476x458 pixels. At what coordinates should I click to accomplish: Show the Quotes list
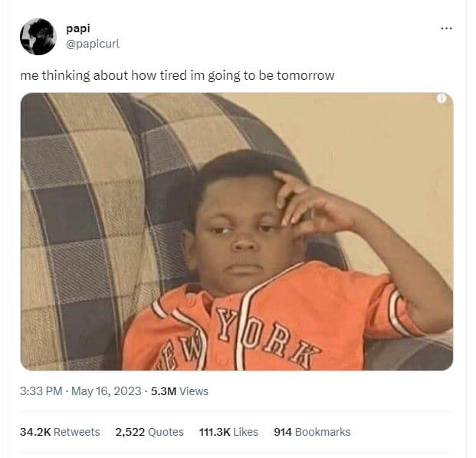166,432
